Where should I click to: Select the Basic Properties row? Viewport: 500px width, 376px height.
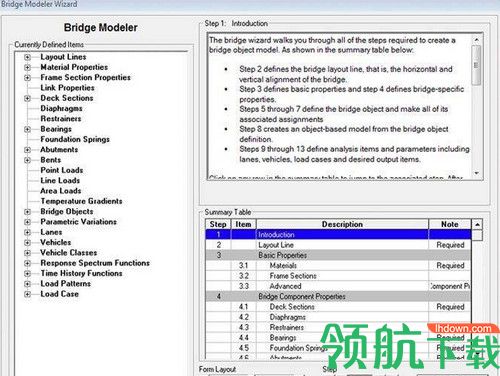point(338,255)
